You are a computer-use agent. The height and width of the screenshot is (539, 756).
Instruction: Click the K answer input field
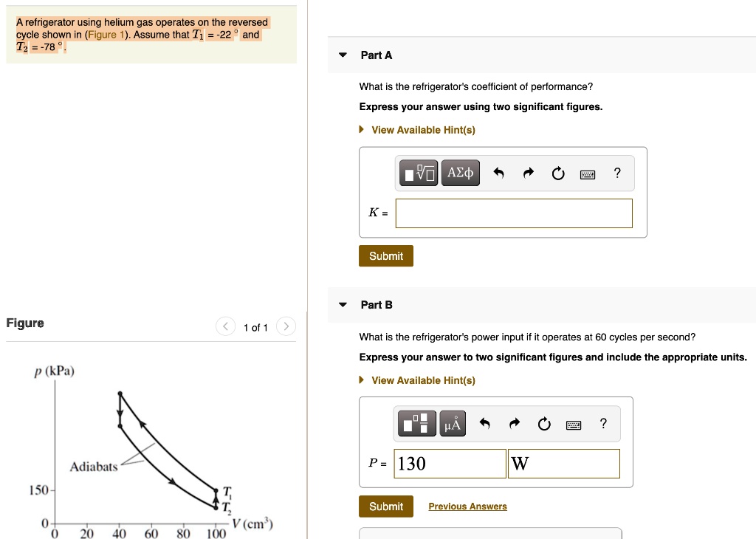coord(514,213)
